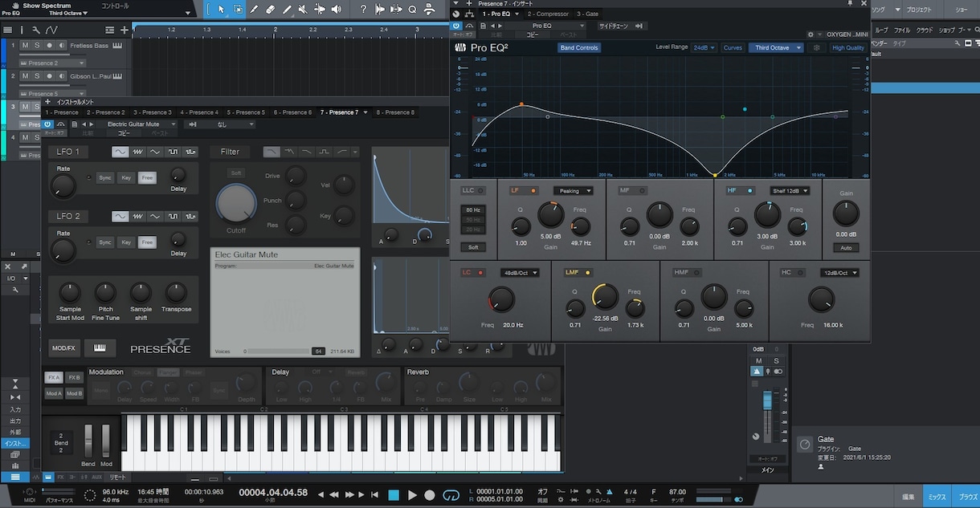
Task: Switch to the 3 - Gate tab
Action: coord(587,14)
